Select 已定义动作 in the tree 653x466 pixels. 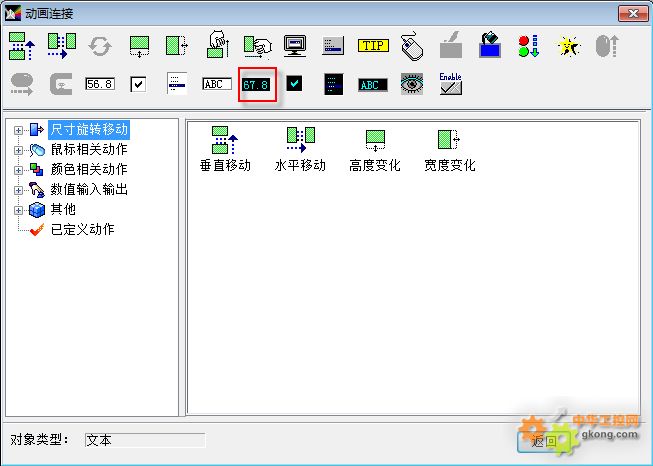(82, 229)
